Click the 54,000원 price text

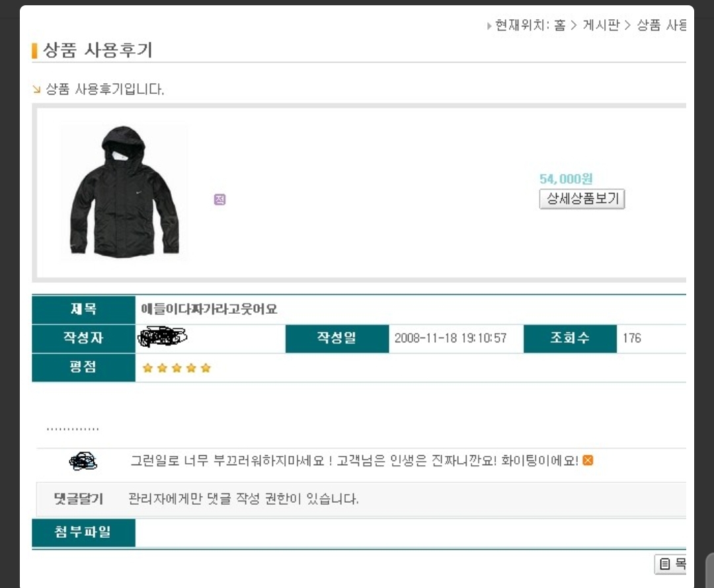[566, 178]
